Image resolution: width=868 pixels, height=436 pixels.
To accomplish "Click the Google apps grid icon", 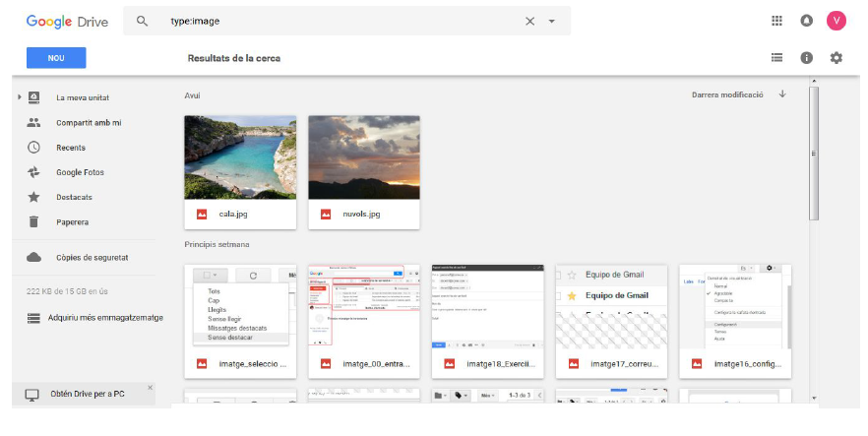I will [x=776, y=21].
